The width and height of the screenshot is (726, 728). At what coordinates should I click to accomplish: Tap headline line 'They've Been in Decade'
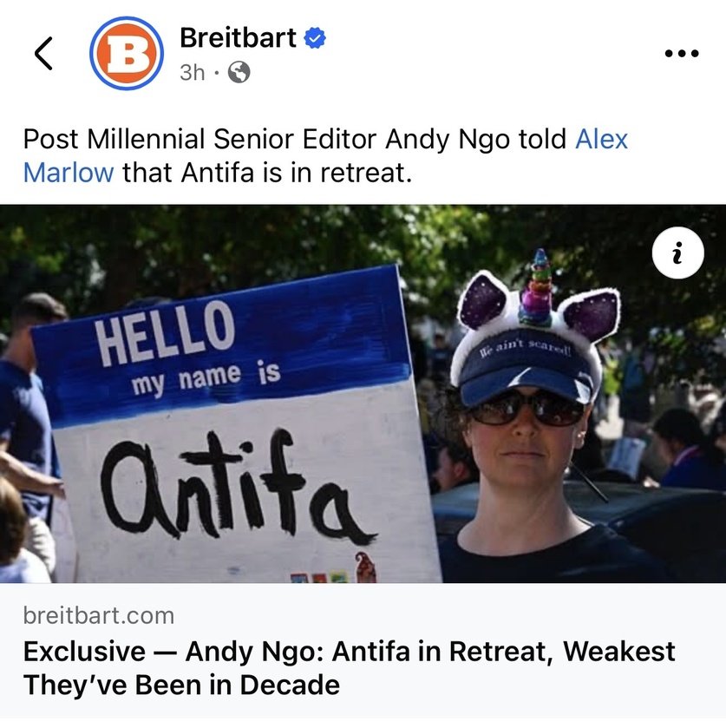pos(181,685)
